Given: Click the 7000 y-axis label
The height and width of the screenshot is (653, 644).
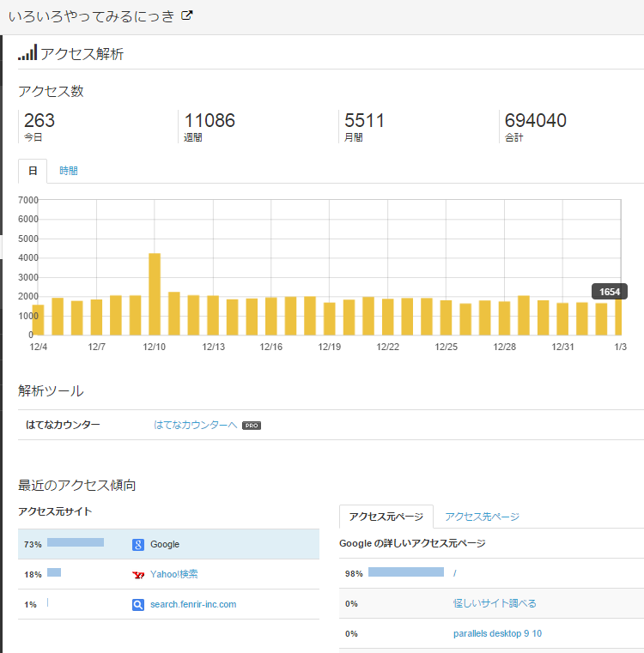Looking at the screenshot, I should (x=28, y=200).
